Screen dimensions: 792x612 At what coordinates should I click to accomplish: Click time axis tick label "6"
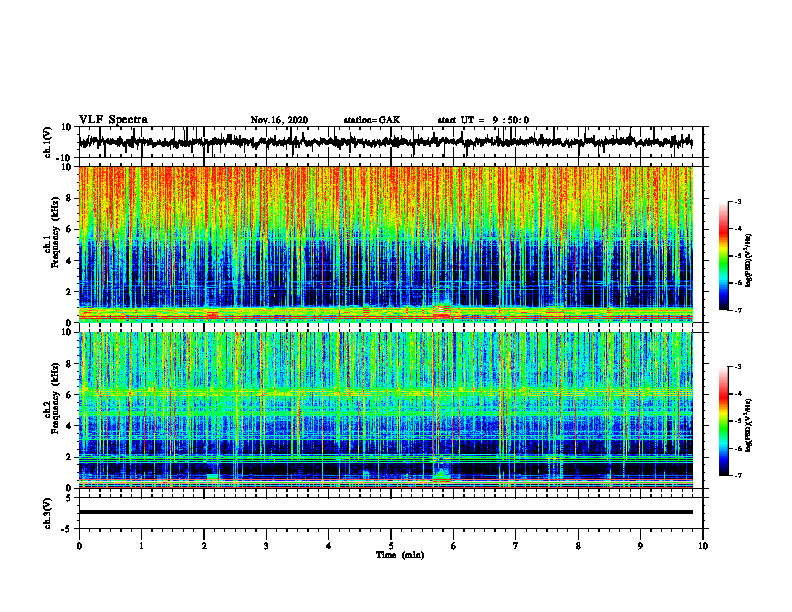[x=454, y=546]
